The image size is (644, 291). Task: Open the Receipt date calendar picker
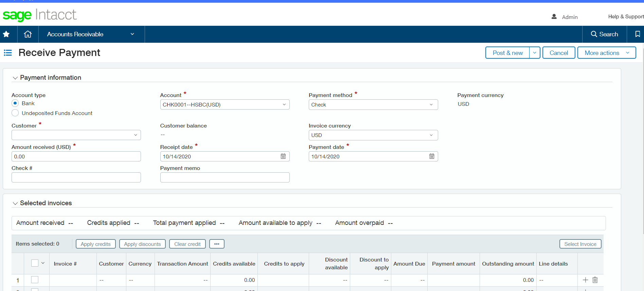(283, 156)
